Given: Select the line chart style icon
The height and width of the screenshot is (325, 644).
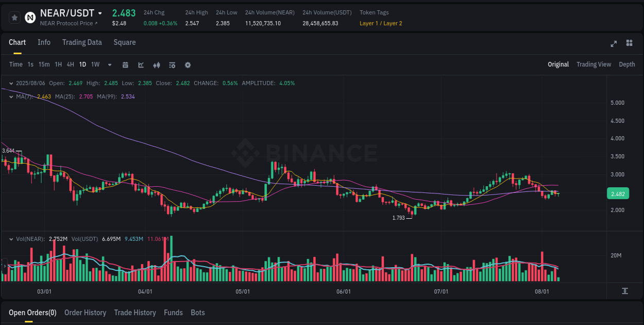Looking at the screenshot, I should pyautogui.click(x=140, y=64).
